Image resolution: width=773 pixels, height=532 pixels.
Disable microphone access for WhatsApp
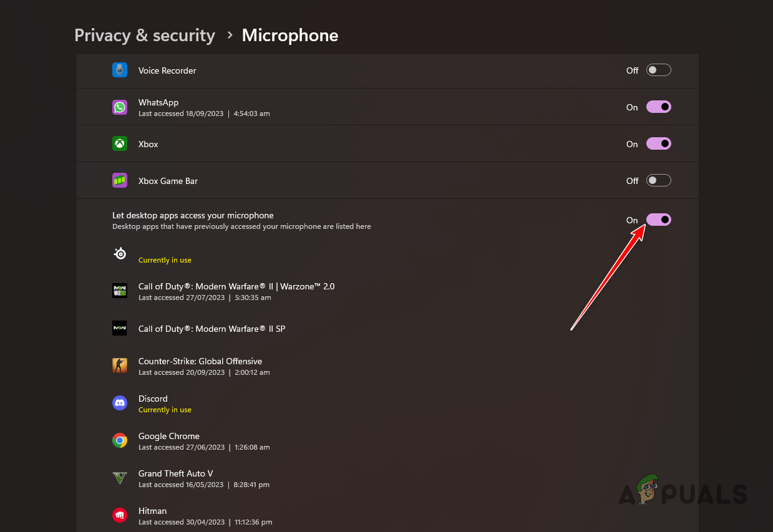point(658,107)
